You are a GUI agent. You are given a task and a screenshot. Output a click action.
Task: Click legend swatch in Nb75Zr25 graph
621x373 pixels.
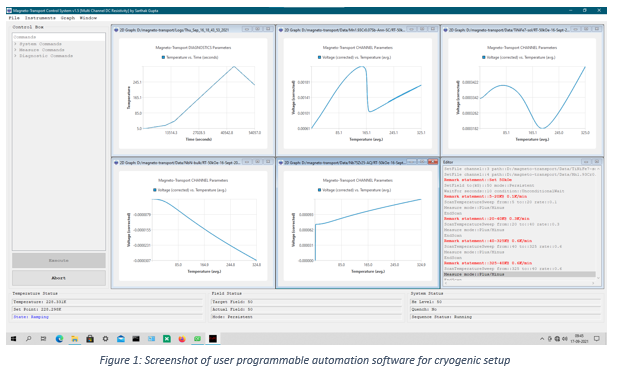[x=320, y=190]
